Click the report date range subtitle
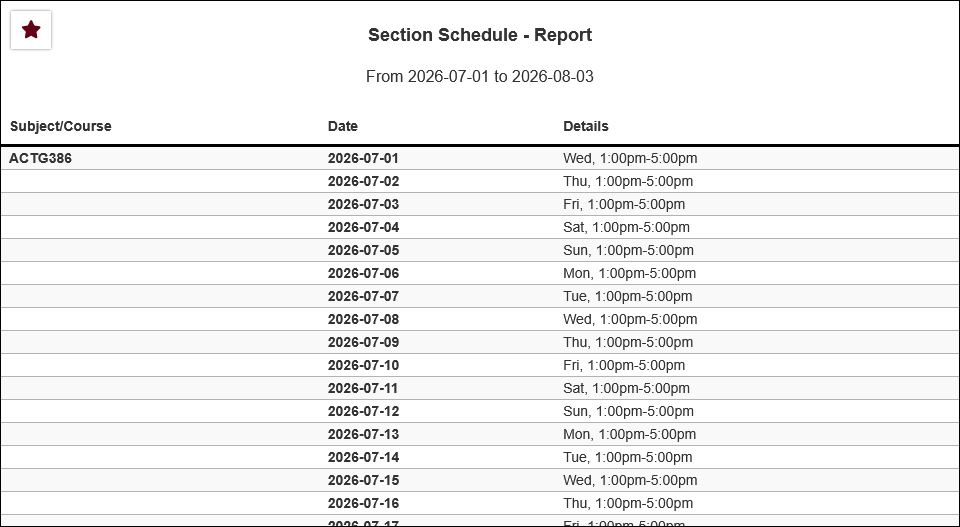Image resolution: width=960 pixels, height=527 pixels. click(480, 77)
